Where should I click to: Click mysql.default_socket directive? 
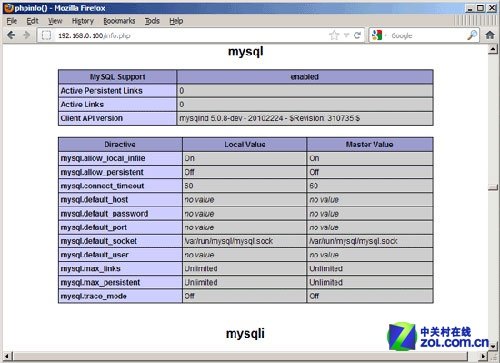pos(99,241)
